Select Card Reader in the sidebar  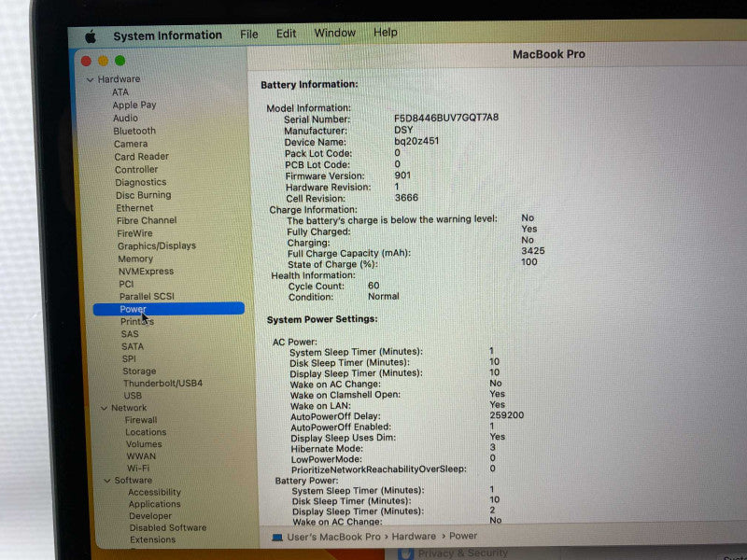pos(142,157)
